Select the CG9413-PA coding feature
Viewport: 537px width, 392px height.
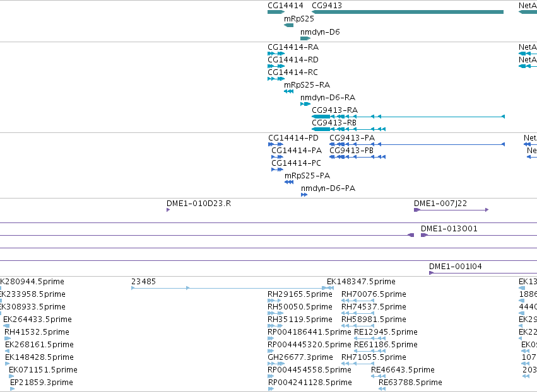pos(417,144)
